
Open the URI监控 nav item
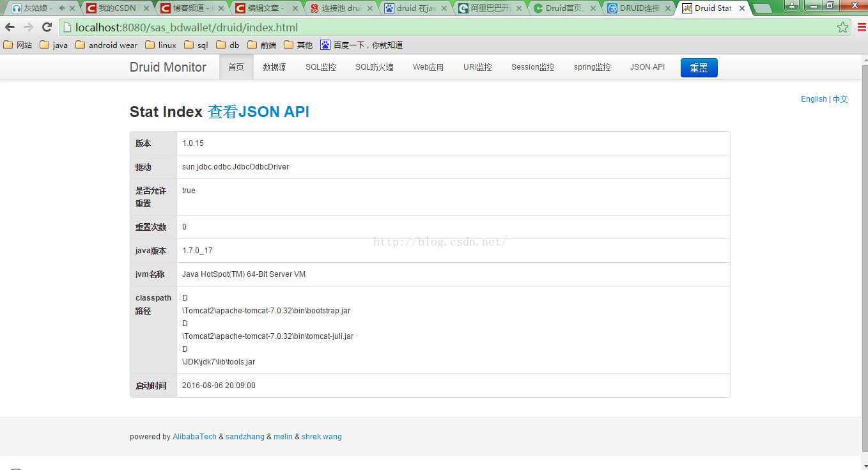477,67
